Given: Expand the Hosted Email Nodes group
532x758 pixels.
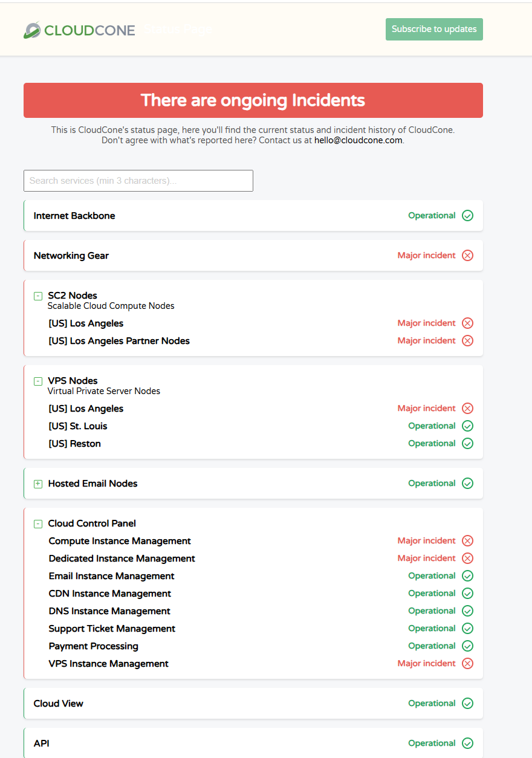Looking at the screenshot, I should (38, 484).
